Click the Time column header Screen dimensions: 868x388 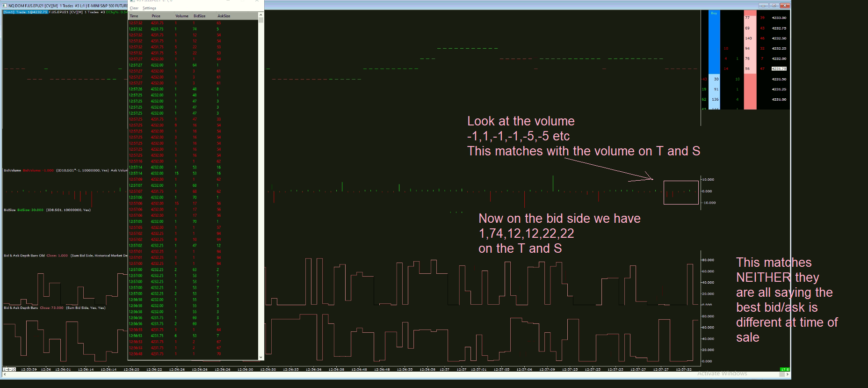click(x=134, y=16)
